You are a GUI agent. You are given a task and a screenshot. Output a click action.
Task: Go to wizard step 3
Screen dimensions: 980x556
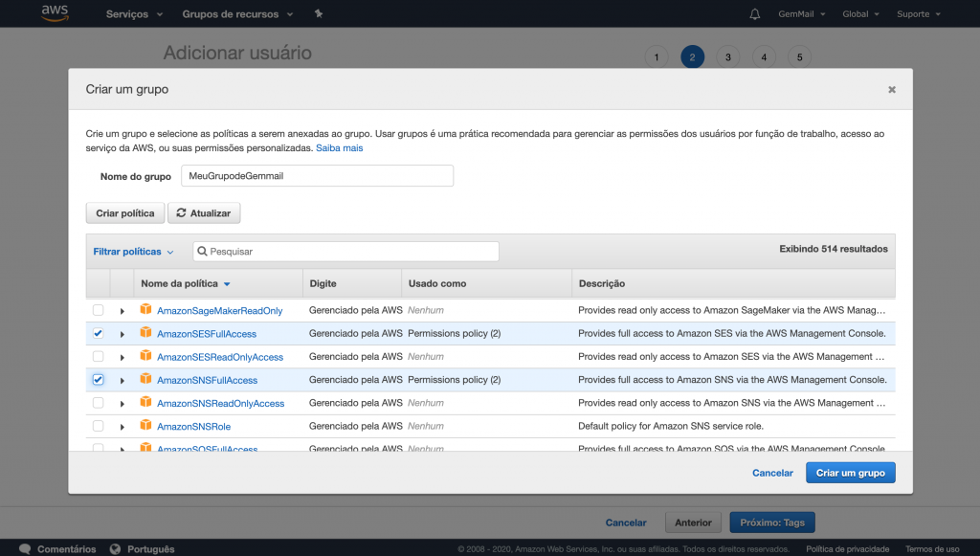728,56
